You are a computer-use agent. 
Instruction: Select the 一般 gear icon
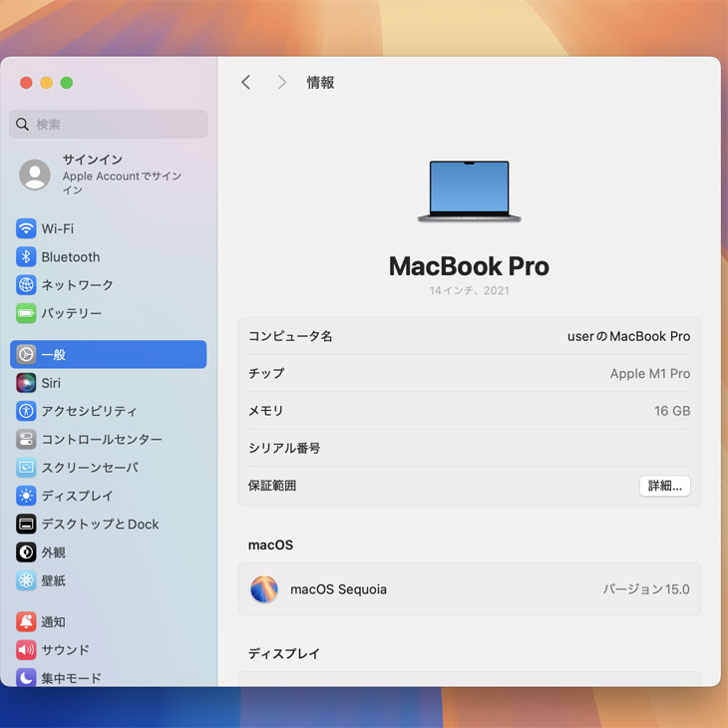pos(26,355)
